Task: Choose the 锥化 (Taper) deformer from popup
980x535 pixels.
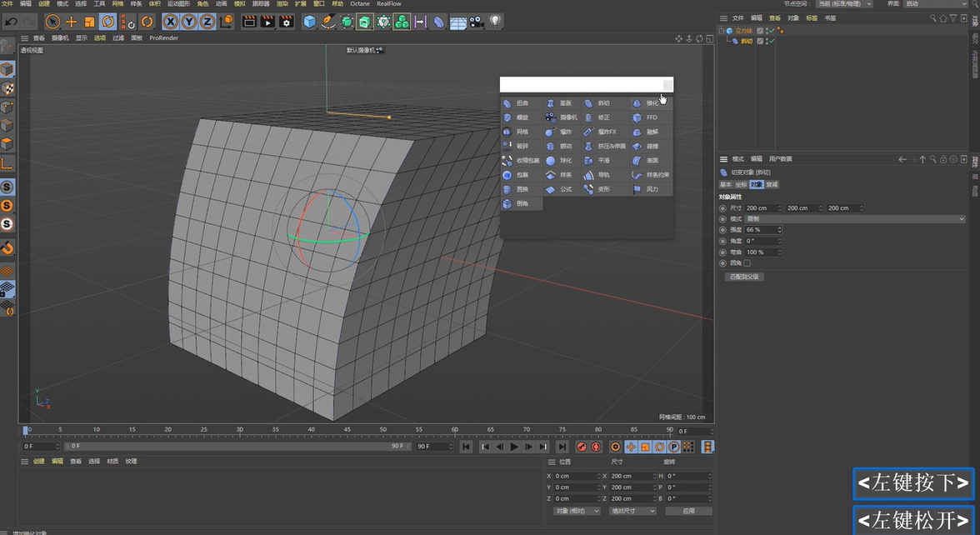Action: [651, 103]
